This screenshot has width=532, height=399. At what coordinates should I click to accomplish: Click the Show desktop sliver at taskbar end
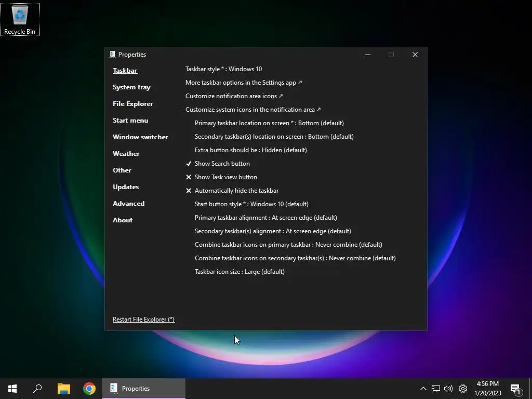[x=530, y=389]
